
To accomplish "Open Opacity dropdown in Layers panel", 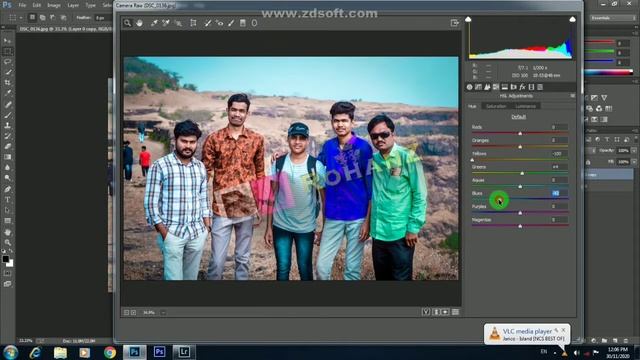I will [633, 151].
